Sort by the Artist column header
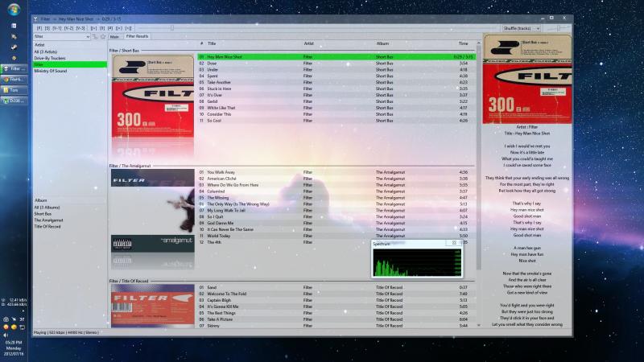The width and height of the screenshot is (644, 362). point(308,43)
